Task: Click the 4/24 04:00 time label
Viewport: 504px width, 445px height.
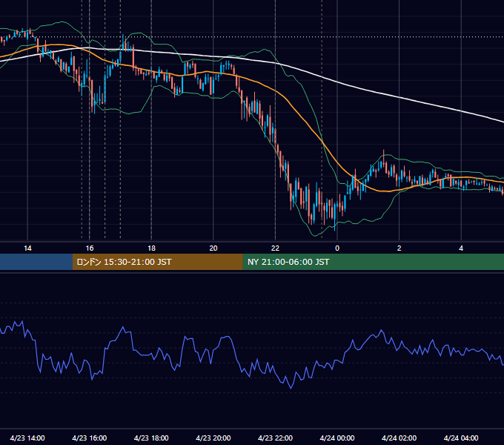Action: (x=461, y=438)
